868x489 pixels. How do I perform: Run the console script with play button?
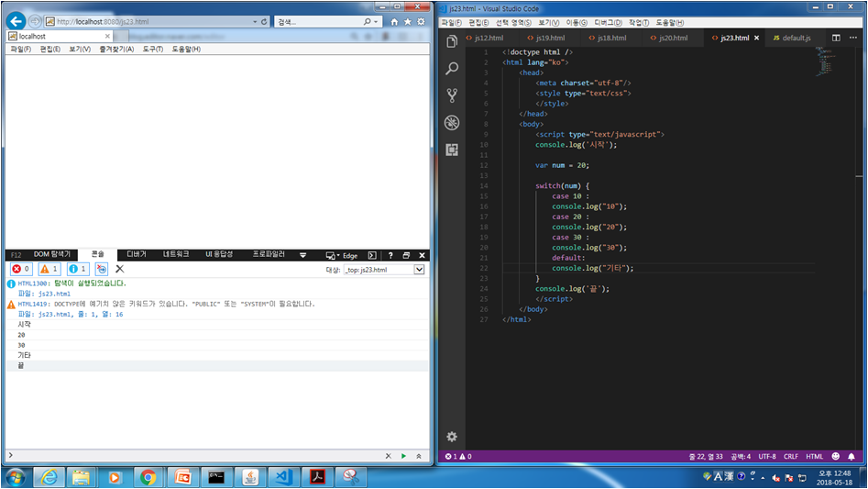[x=403, y=456]
